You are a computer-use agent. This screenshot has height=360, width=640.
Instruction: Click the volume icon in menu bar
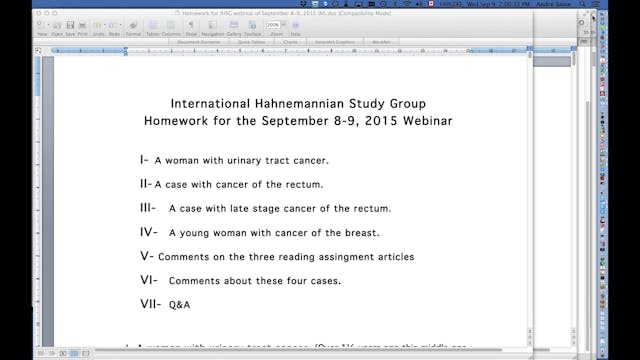pos(419,4)
